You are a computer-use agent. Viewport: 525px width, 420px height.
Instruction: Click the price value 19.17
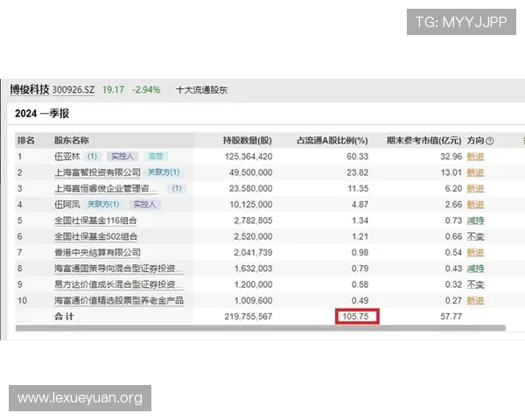pos(113,90)
